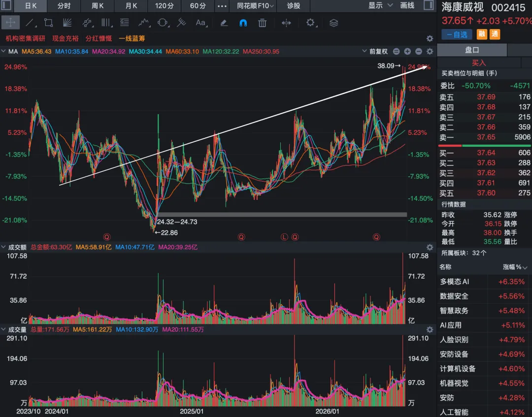The height and width of the screenshot is (417, 532).
Task: Click the red-green 委比 ratio bar
Action: pos(485,145)
